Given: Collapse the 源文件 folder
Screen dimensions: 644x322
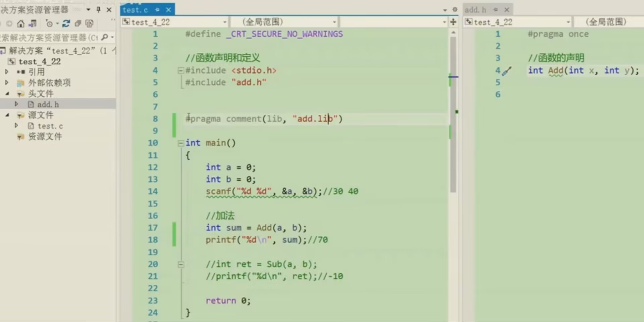Looking at the screenshot, I should point(7,115).
